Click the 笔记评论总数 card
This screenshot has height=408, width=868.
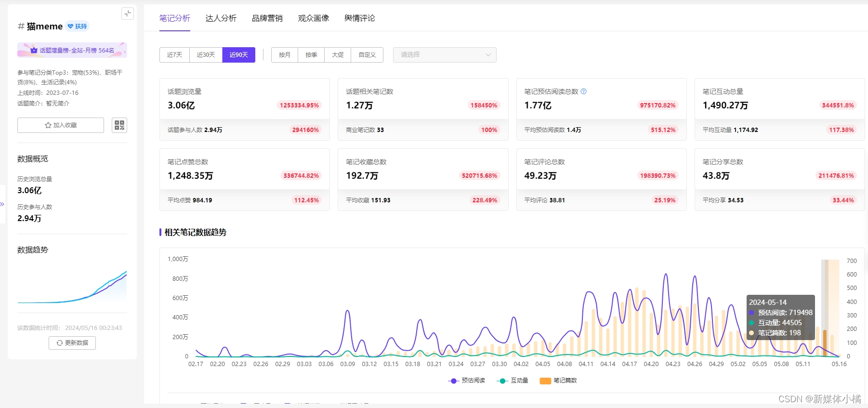point(602,180)
